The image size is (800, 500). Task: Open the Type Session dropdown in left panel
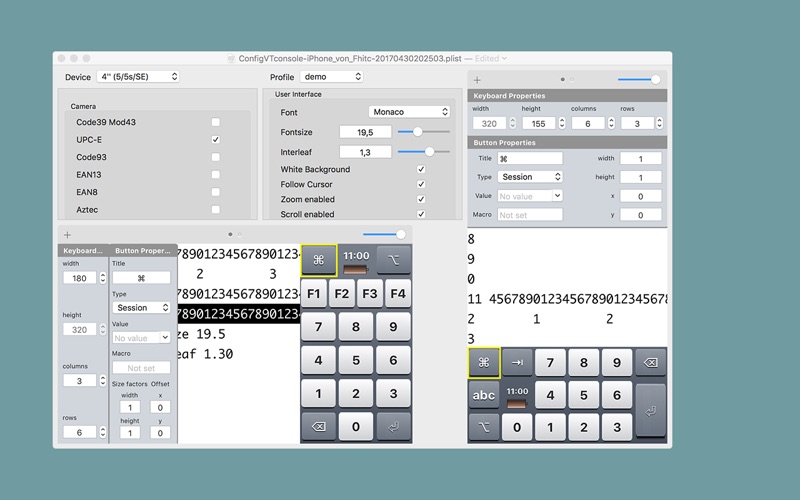(x=141, y=308)
